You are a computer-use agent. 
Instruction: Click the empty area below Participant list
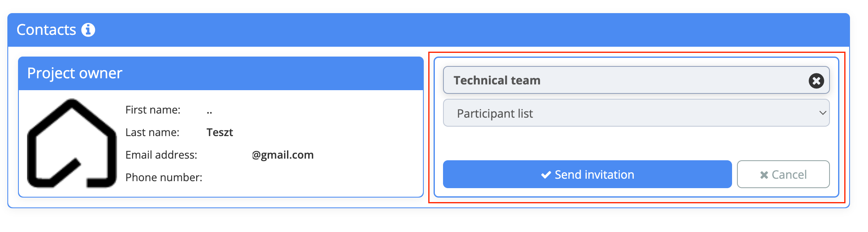pos(636,143)
